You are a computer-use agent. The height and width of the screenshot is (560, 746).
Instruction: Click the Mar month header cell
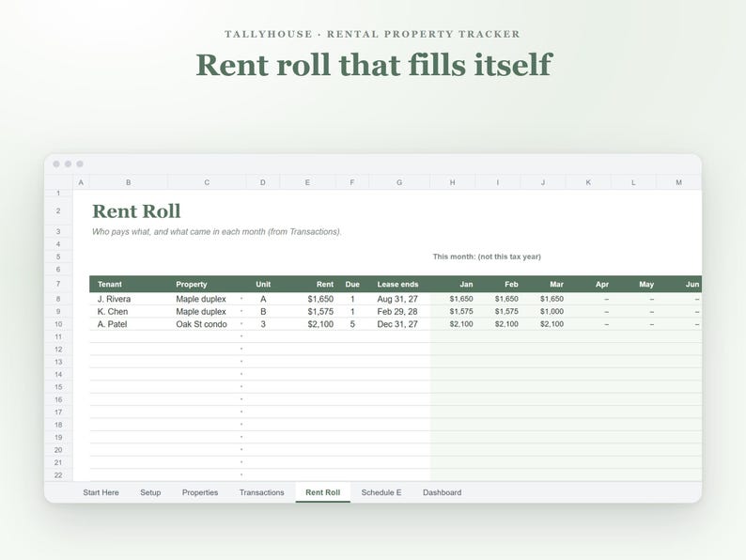(543, 284)
